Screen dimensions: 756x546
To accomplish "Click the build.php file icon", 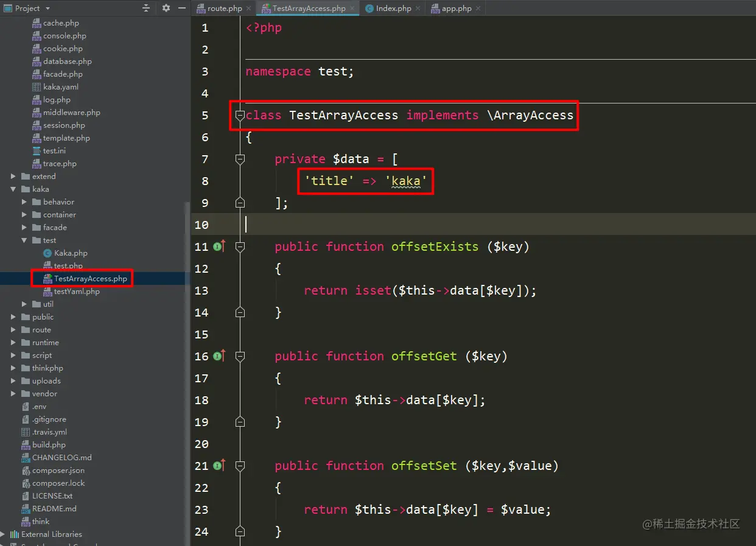I will click(x=26, y=444).
